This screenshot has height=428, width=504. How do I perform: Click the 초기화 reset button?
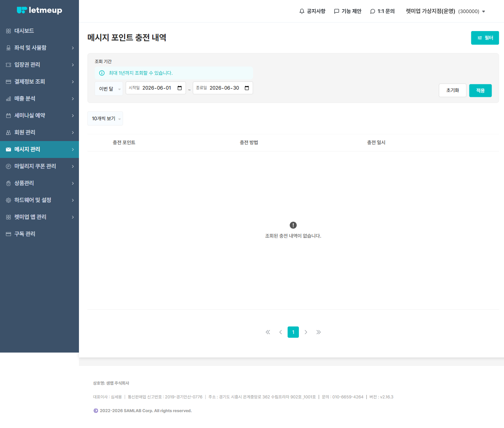[x=453, y=90]
